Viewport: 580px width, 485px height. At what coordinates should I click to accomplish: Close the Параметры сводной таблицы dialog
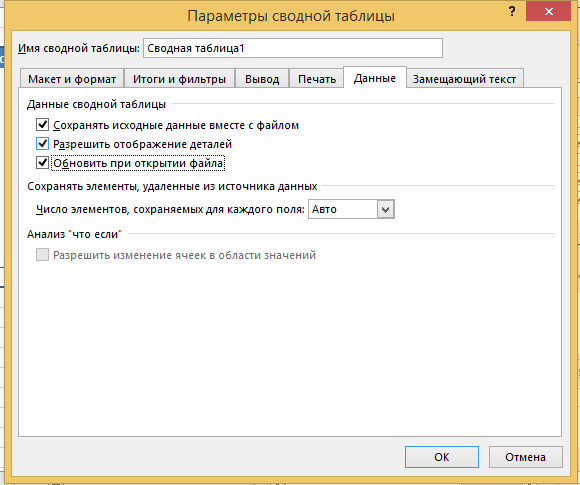[x=548, y=11]
